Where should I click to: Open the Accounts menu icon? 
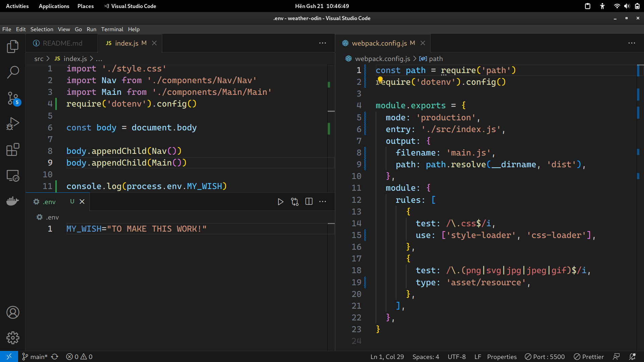(13, 312)
